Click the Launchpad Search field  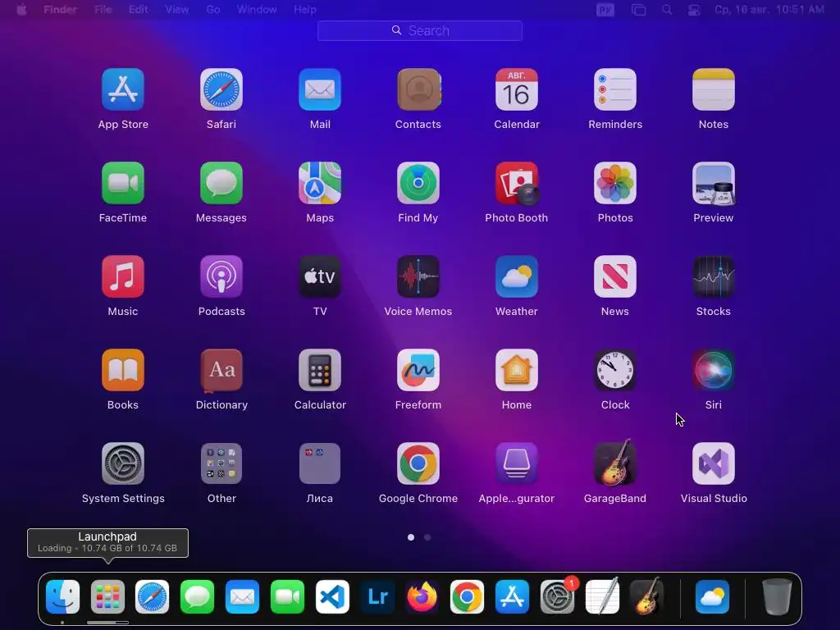pyautogui.click(x=420, y=30)
